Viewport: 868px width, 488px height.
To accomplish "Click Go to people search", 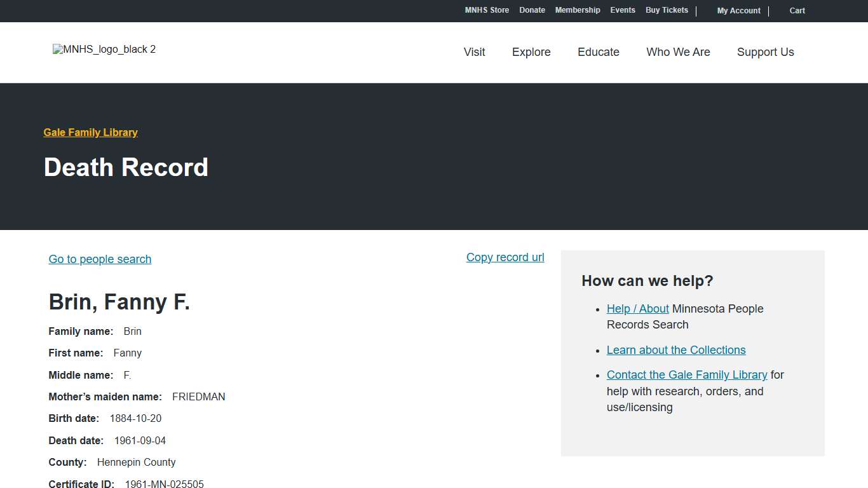I will [100, 259].
